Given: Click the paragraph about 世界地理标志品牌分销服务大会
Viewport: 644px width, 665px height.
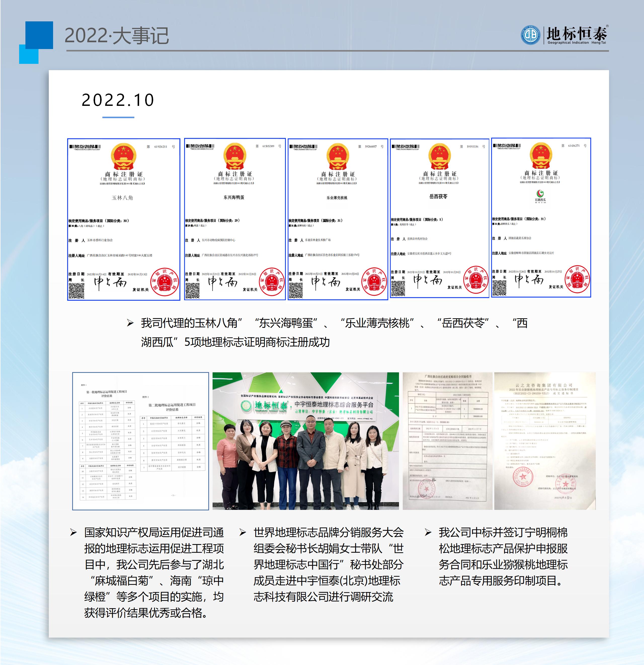Looking at the screenshot, I should [x=328, y=565].
